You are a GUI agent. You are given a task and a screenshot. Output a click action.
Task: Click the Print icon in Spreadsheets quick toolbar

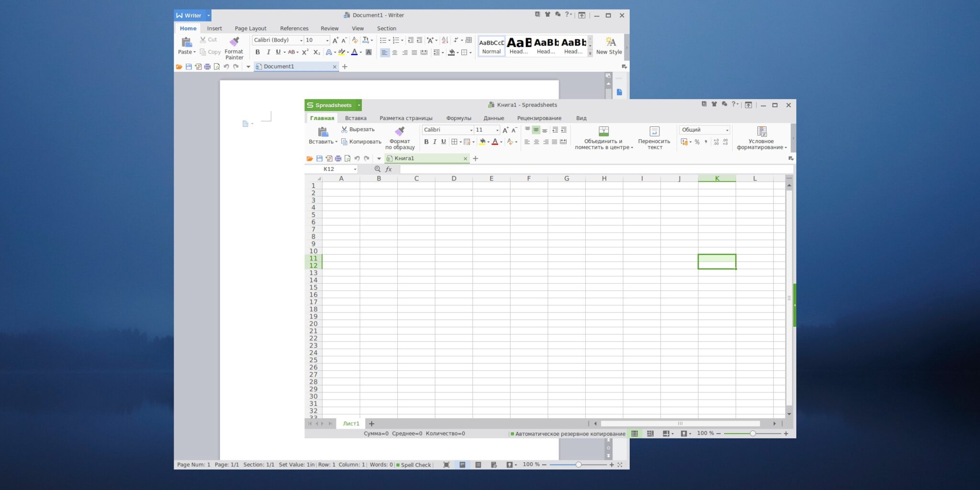click(x=338, y=158)
